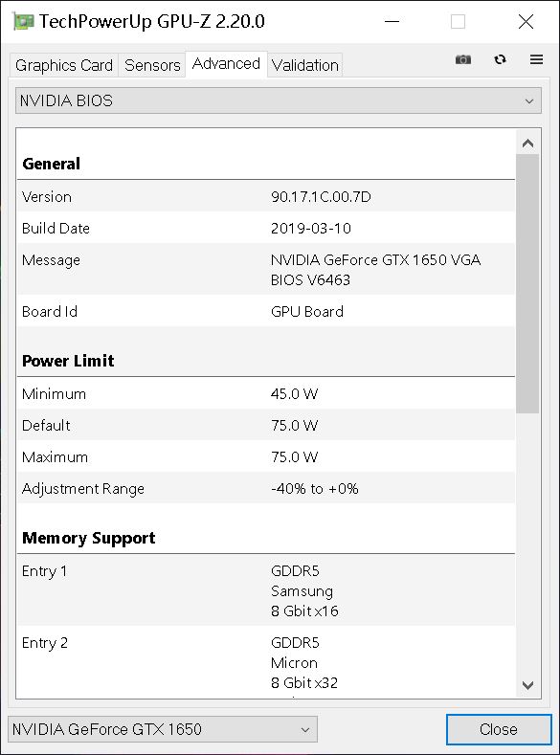Select the BIOS Version row

pyautogui.click(x=266, y=196)
